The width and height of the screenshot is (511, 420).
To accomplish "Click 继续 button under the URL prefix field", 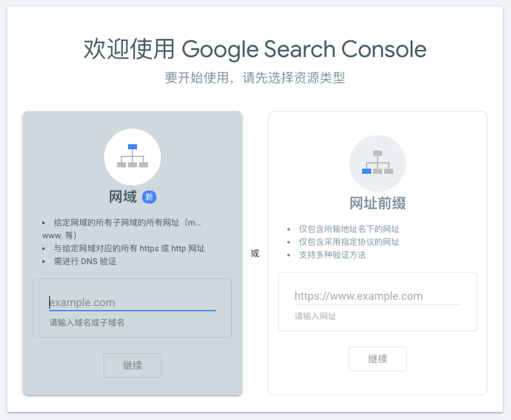I will [377, 359].
